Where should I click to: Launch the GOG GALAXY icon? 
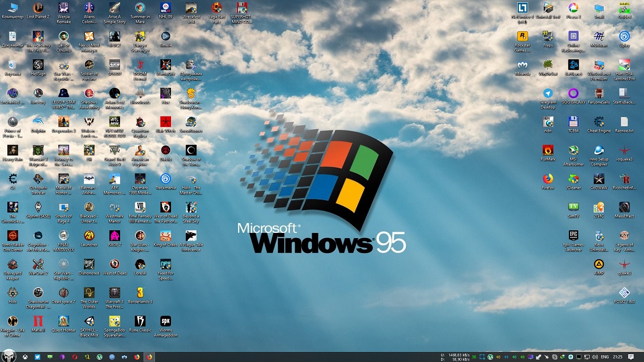coord(574,96)
